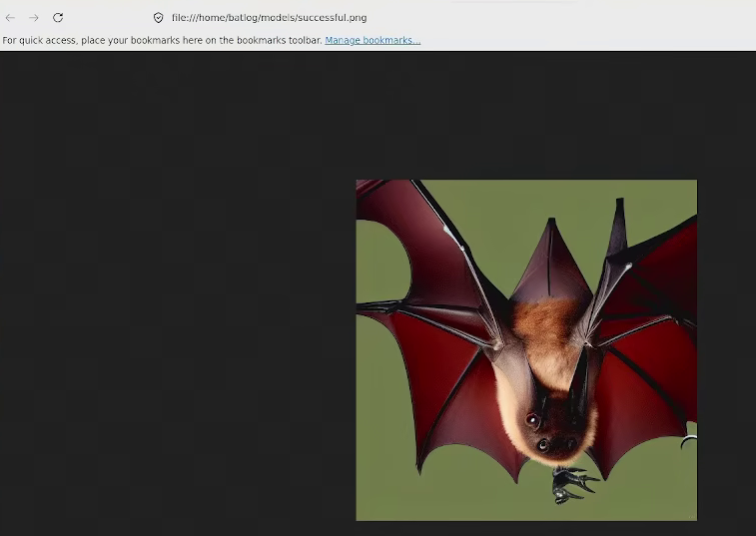This screenshot has width=756, height=536.
Task: Click the browser Forward arrow
Action: (x=34, y=18)
